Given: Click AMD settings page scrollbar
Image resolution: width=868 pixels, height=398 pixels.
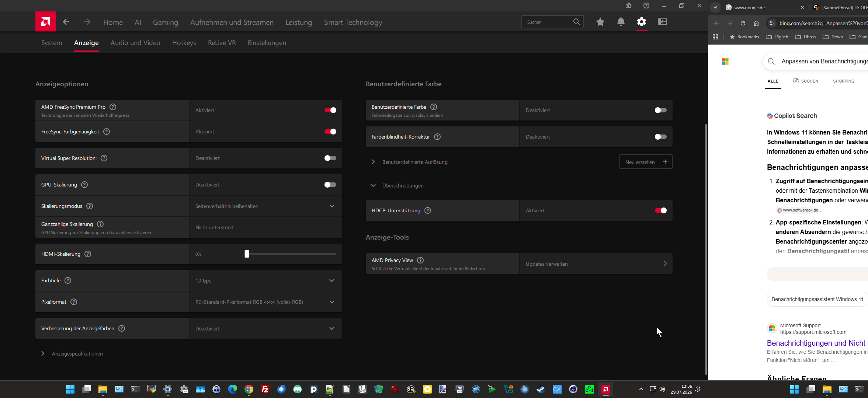Looking at the screenshot, I should [x=706, y=249].
